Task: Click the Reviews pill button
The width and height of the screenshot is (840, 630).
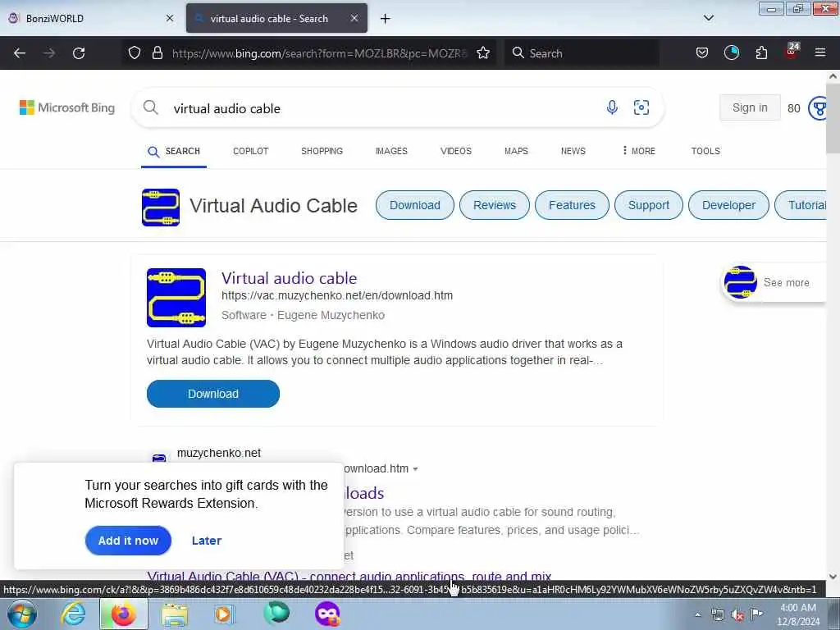Action: pyautogui.click(x=495, y=205)
